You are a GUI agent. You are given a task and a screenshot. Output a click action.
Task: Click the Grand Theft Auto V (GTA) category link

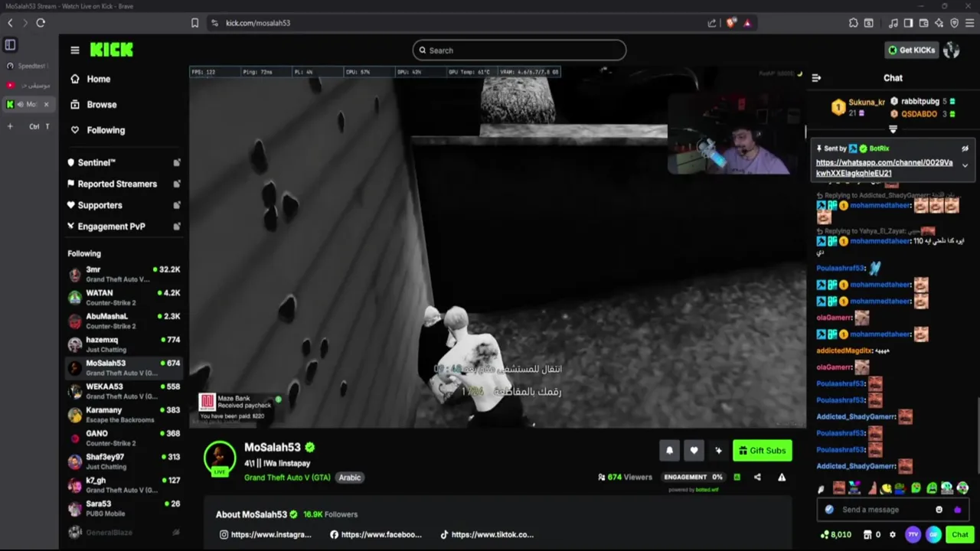(287, 478)
